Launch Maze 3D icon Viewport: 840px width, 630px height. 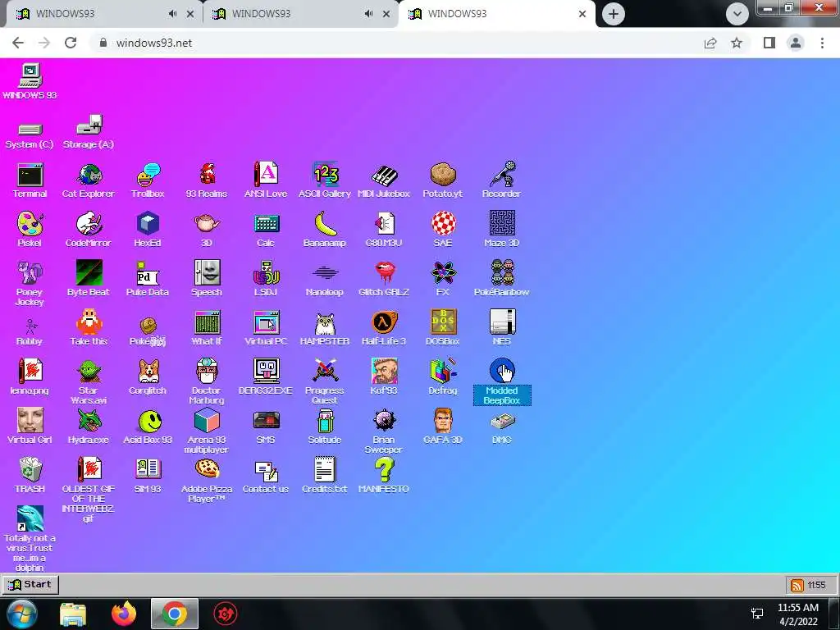coord(502,224)
